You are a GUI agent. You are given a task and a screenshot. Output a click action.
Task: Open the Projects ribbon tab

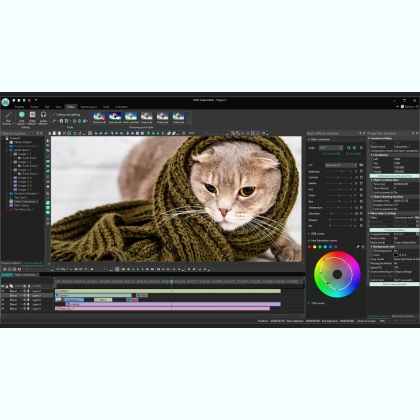pyautogui.click(x=19, y=107)
